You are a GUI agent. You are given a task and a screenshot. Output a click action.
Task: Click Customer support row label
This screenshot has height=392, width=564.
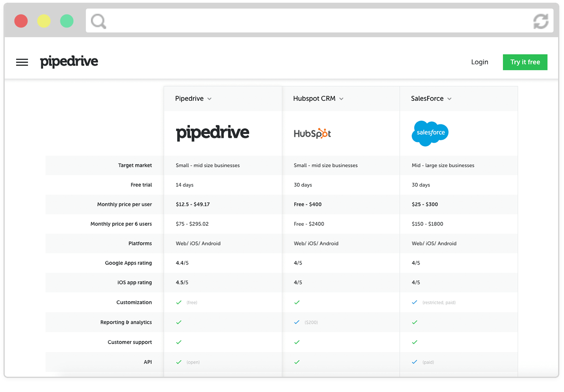(x=130, y=342)
